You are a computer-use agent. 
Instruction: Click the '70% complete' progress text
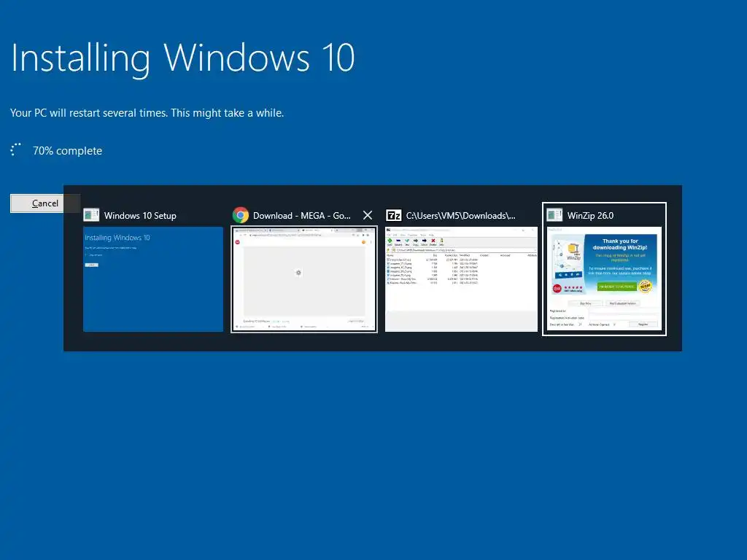coord(67,151)
